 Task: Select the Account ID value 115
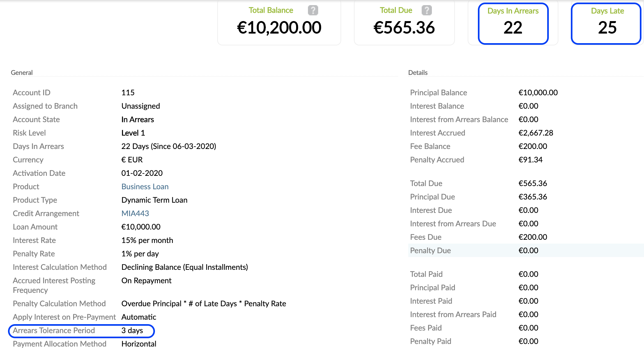coord(128,92)
